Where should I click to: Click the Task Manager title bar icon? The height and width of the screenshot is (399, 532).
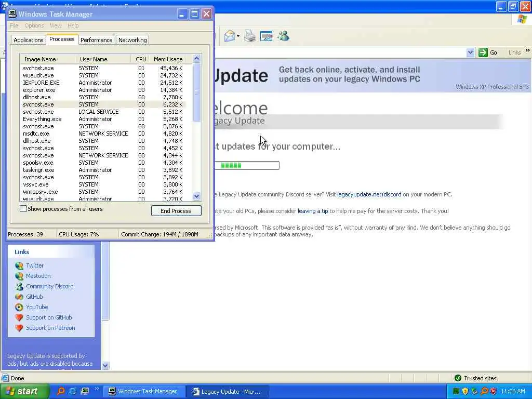click(x=12, y=14)
